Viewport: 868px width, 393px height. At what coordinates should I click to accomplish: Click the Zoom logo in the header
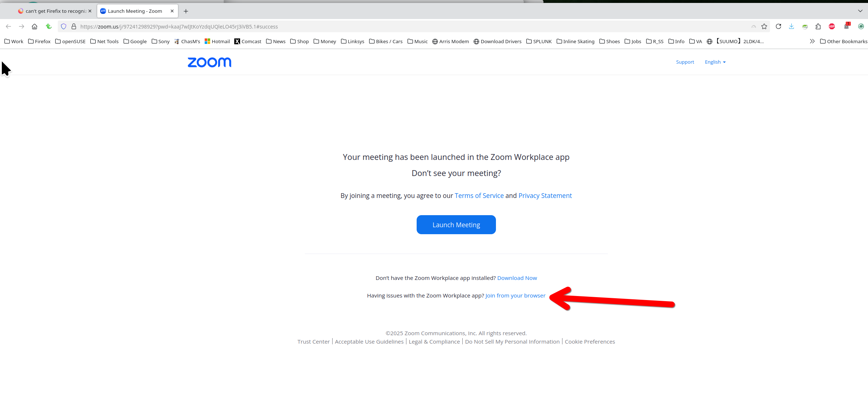[209, 62]
